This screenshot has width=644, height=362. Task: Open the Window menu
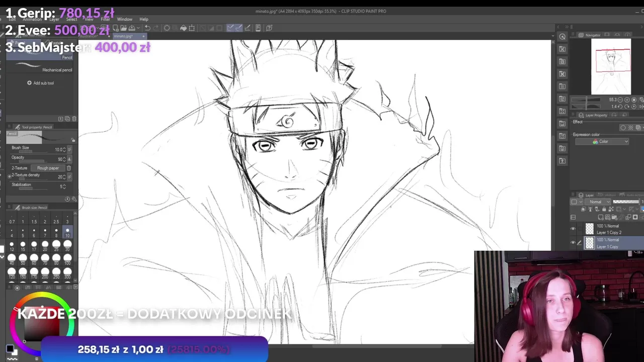tap(124, 19)
